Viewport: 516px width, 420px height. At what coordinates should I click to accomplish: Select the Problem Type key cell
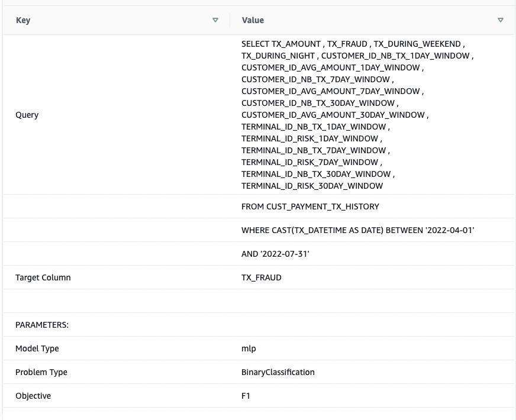(117, 372)
